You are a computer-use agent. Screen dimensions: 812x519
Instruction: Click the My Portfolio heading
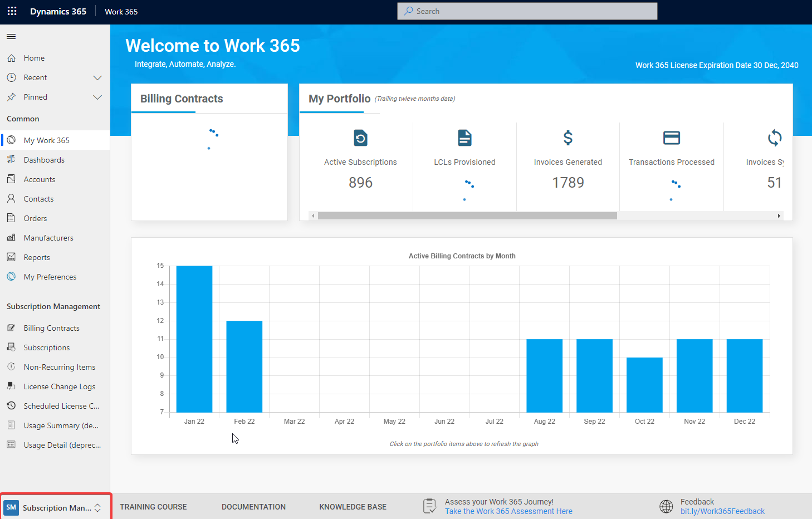coord(340,99)
